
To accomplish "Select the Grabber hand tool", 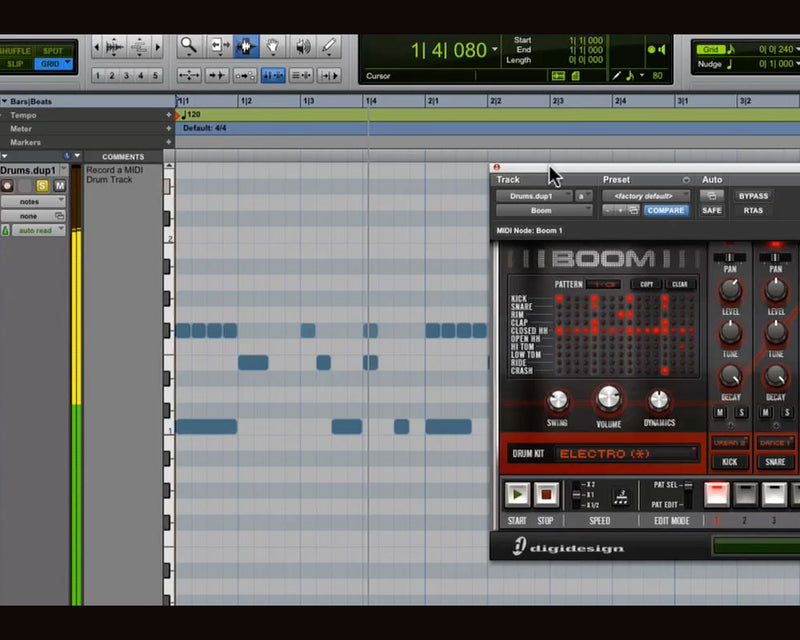I will (x=273, y=47).
